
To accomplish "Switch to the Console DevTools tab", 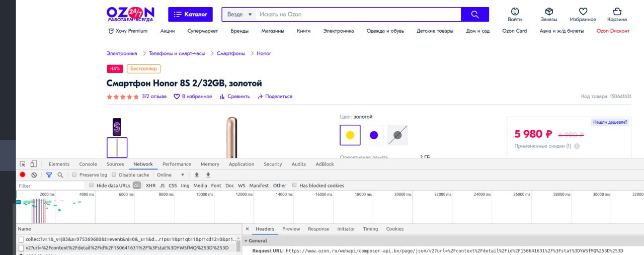I will 88,164.
